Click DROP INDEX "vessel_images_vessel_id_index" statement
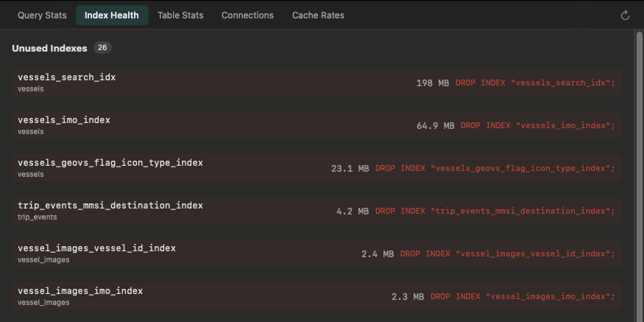 (508, 254)
